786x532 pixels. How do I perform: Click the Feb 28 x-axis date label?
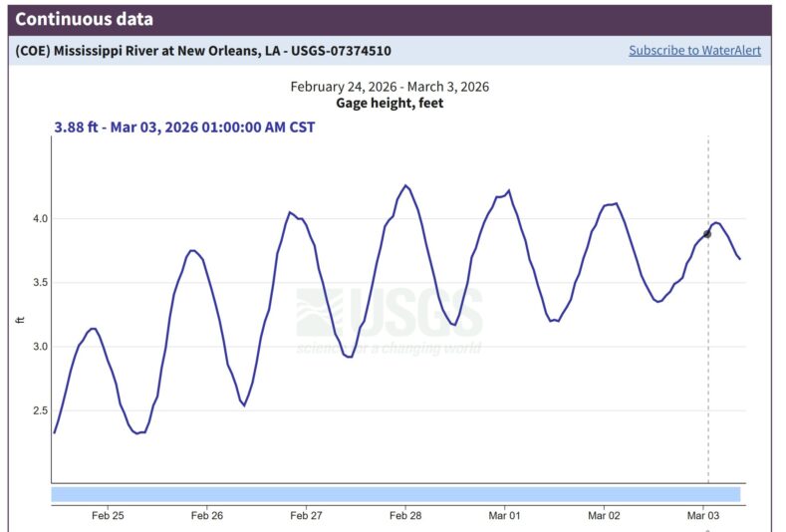[x=405, y=516]
